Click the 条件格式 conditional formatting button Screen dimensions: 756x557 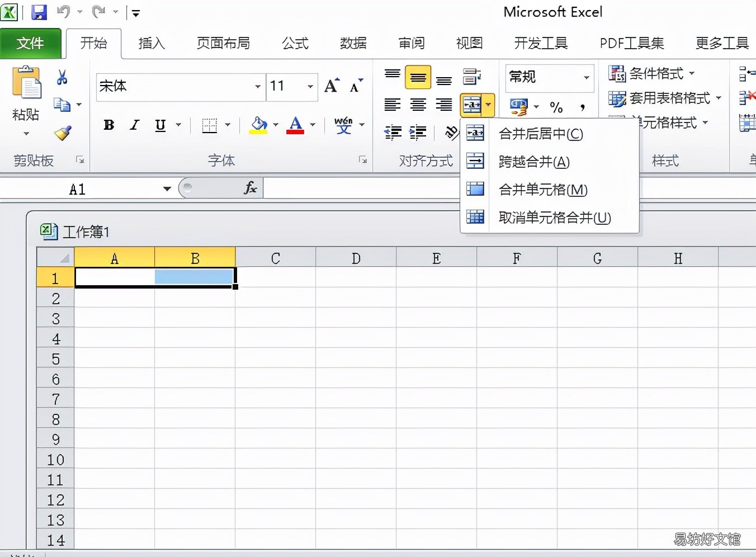click(x=652, y=73)
